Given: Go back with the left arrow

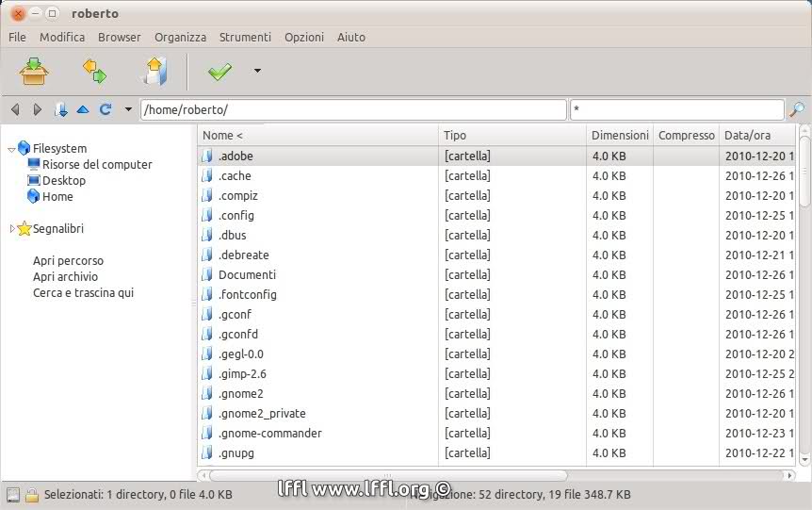Looking at the screenshot, I should 15,109.
